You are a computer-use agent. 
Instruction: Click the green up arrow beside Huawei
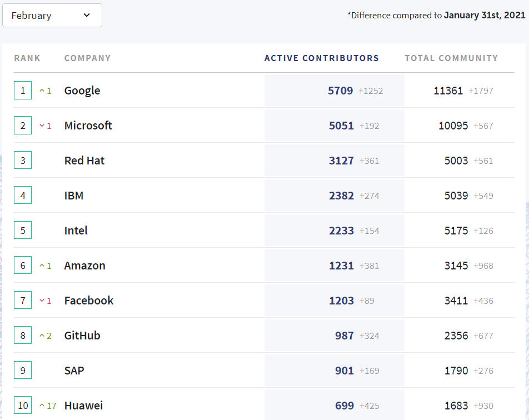click(x=42, y=406)
